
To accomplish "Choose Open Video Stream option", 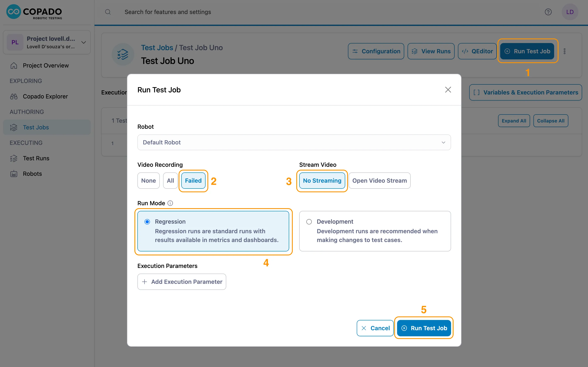I will tap(379, 181).
